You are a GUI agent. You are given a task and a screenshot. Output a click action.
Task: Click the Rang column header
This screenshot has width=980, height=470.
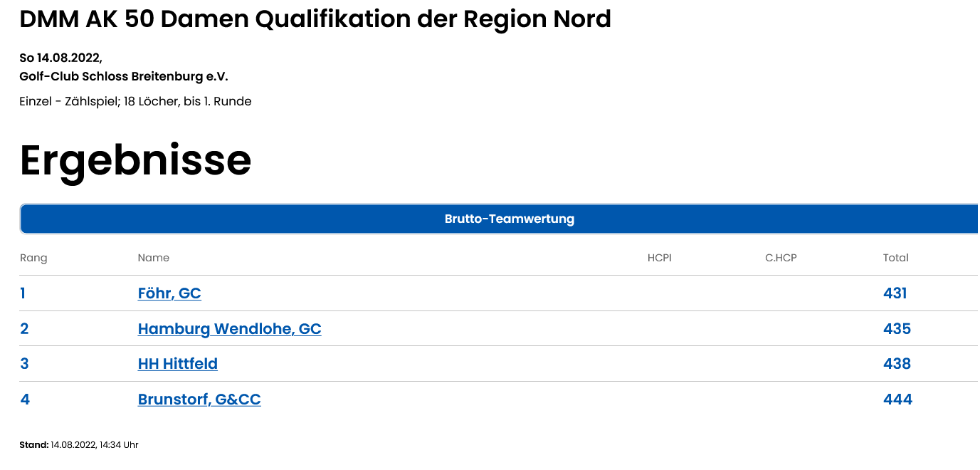click(33, 258)
